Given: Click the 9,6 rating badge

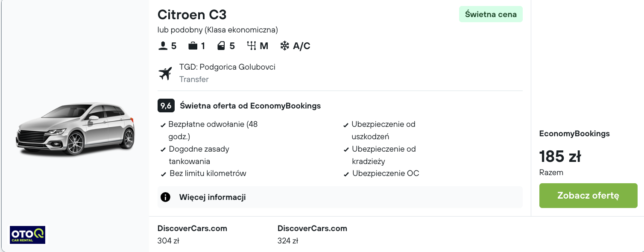Looking at the screenshot, I should [166, 105].
